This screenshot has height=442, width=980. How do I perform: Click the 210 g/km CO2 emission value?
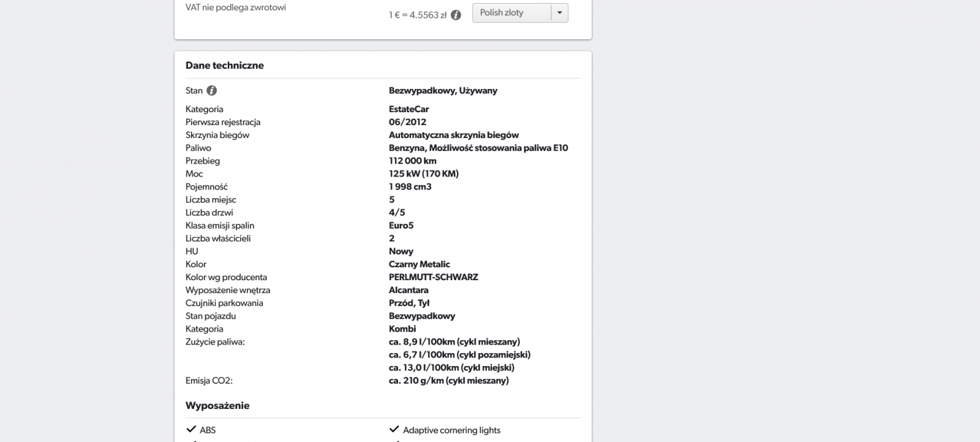448,381
